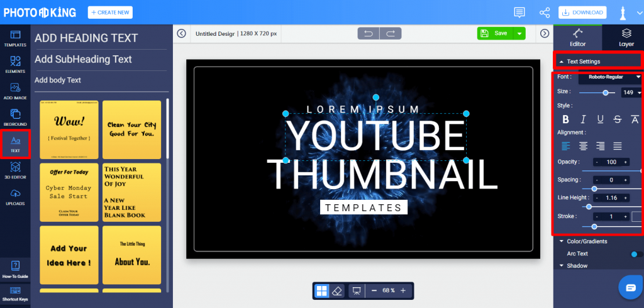Click the undo arrow button
Screen dimensions: 644x308
click(369, 34)
